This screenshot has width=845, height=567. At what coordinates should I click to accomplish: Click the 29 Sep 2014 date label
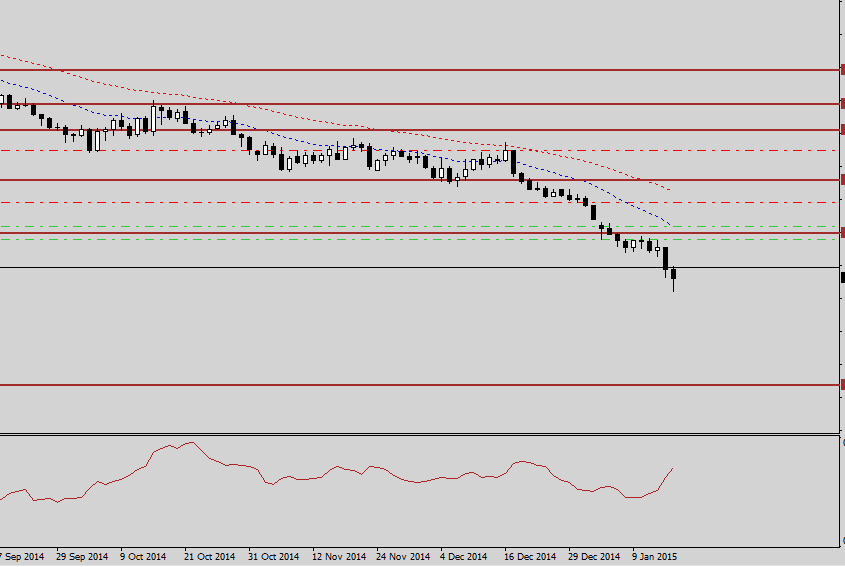pyautogui.click(x=82, y=556)
